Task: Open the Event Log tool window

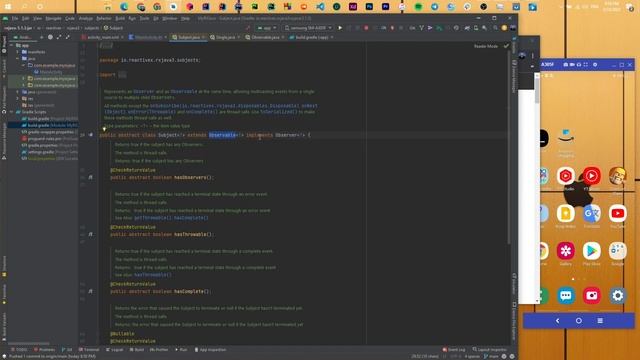Action: [x=454, y=350]
